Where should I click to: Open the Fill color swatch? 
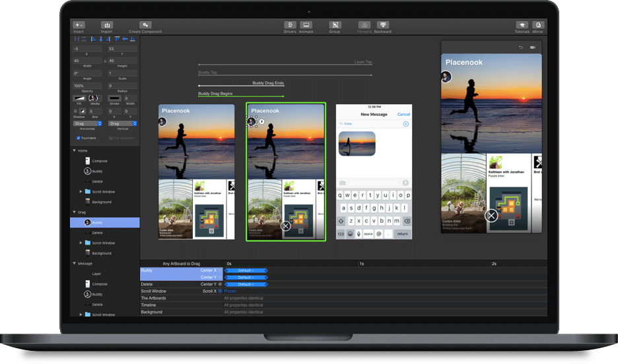(79, 98)
